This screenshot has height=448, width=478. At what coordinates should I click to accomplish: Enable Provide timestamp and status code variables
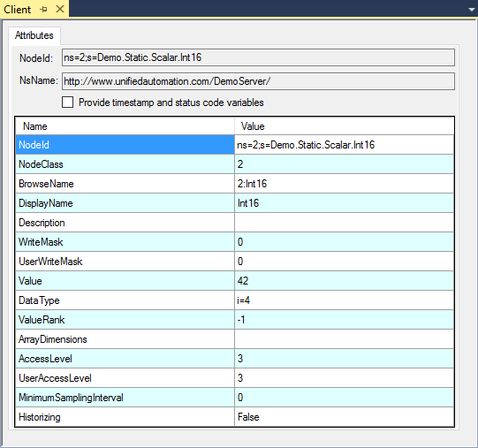pos(67,103)
